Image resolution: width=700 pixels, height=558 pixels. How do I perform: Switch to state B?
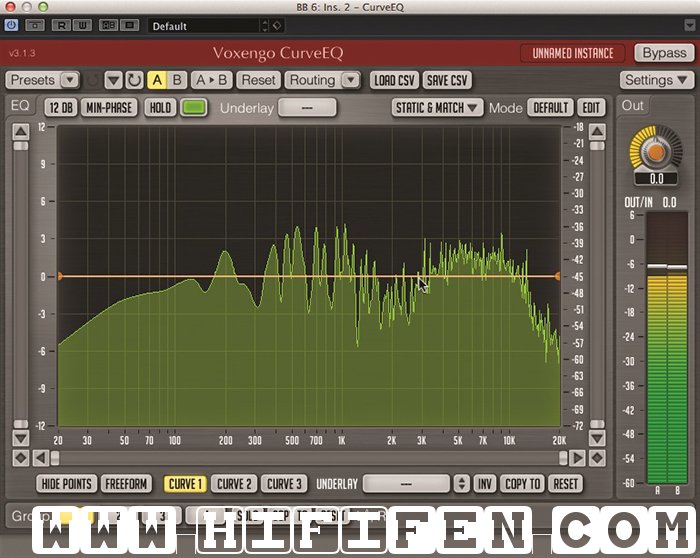(177, 80)
